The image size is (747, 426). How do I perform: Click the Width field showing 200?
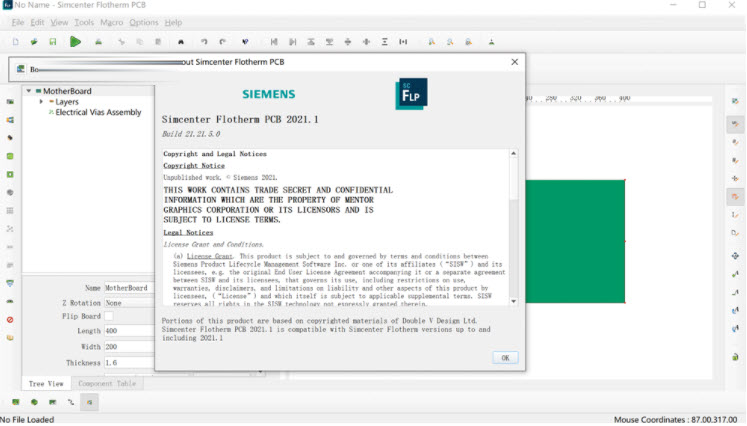(130, 347)
